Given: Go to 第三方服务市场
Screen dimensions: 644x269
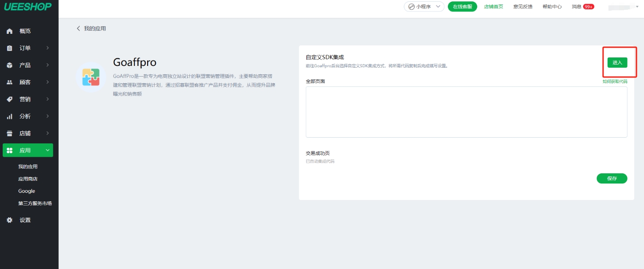Looking at the screenshot, I should (x=35, y=204).
